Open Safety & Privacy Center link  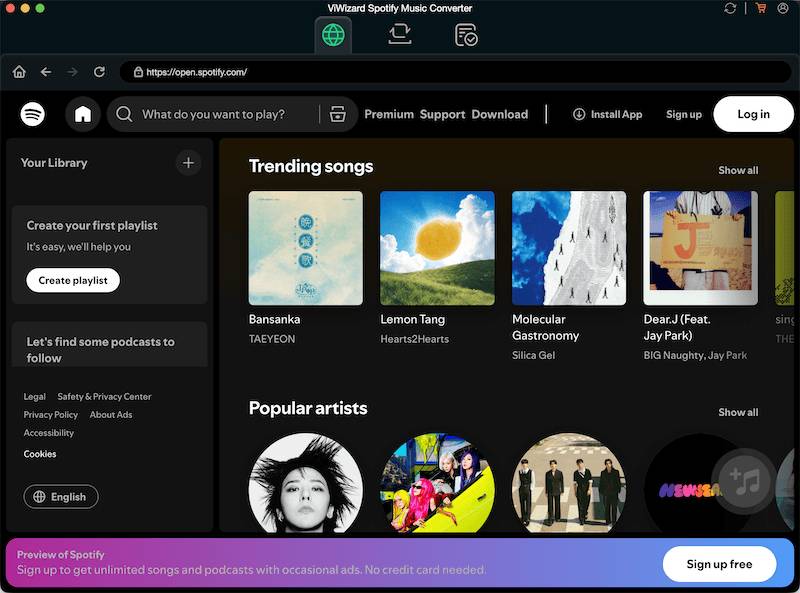pyautogui.click(x=104, y=397)
